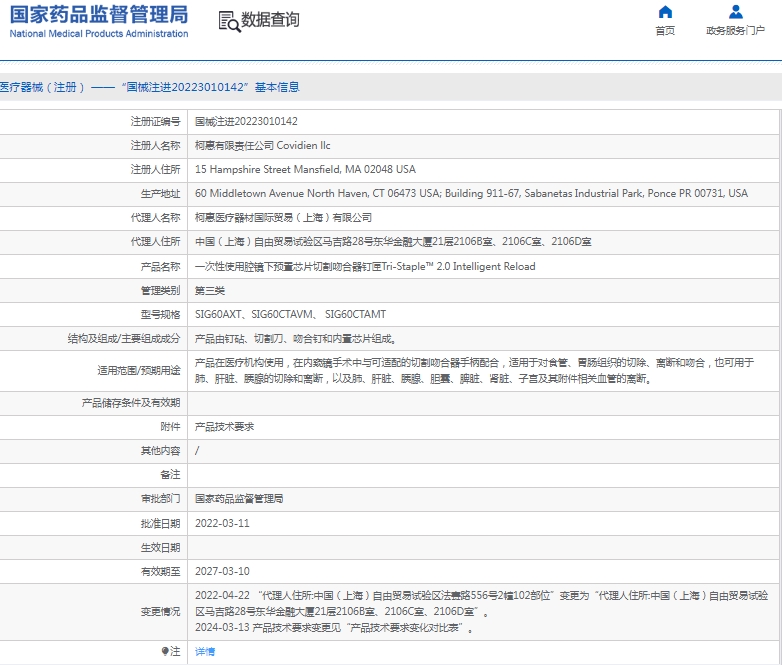
Task: Click the 批准日期 row label
Action: click(160, 523)
